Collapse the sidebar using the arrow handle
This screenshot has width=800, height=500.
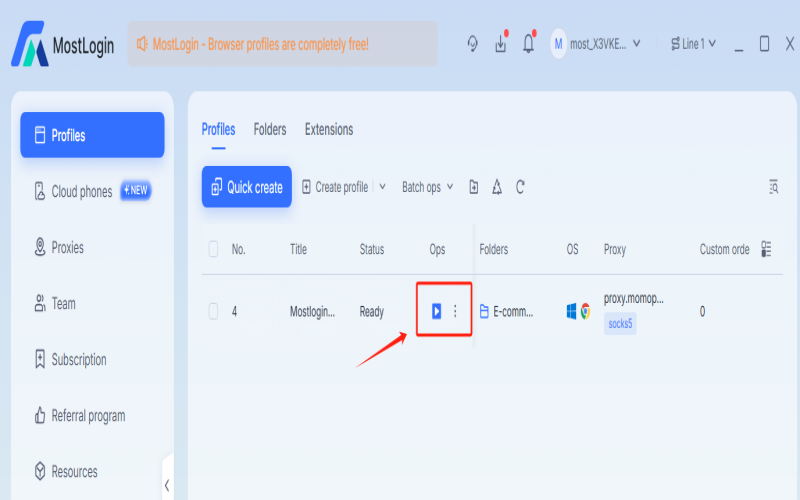pos(166,485)
